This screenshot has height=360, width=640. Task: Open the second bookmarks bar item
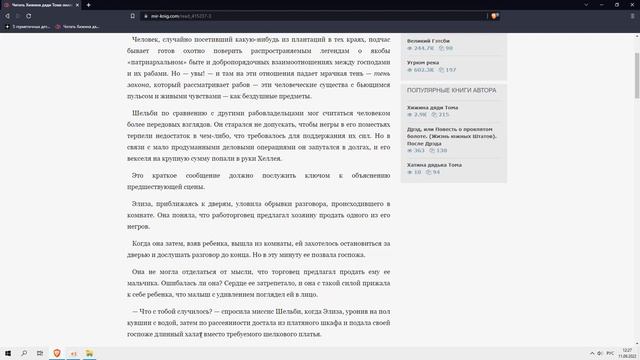click(78, 27)
